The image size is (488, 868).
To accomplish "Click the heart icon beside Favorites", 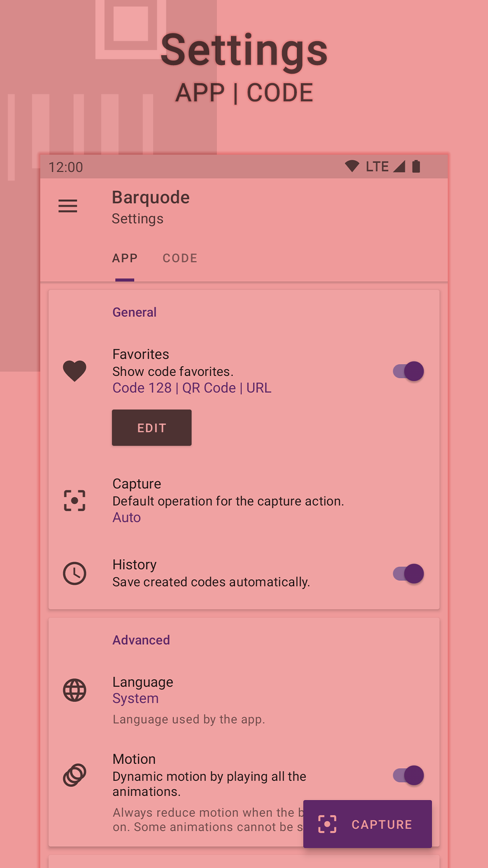I will (x=74, y=371).
